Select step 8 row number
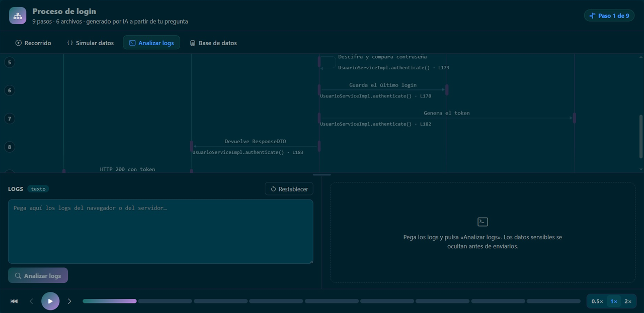This screenshot has height=313, width=644. pos(9,147)
